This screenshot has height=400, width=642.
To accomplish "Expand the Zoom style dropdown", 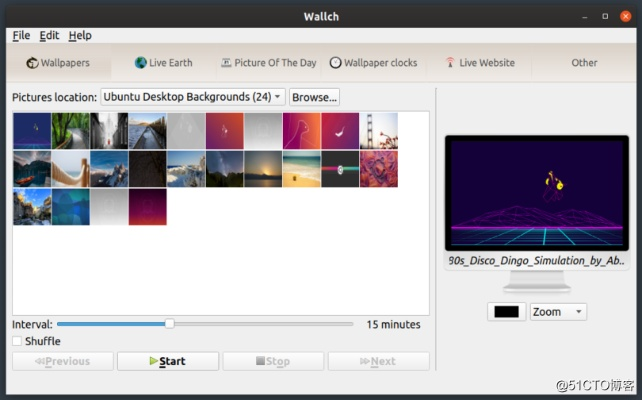I will (x=558, y=312).
